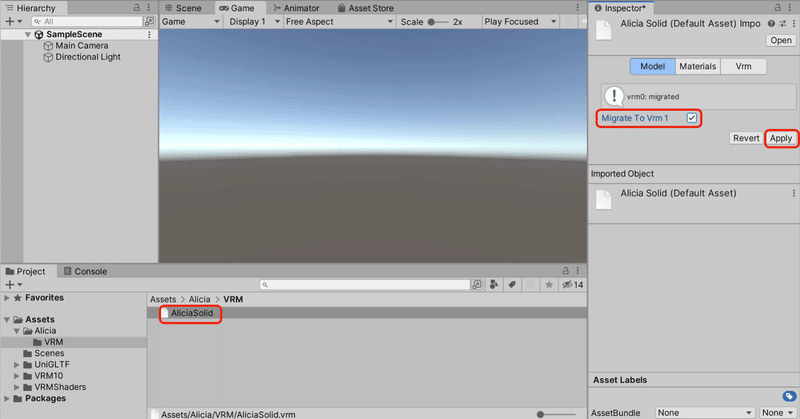Lock the Inspector panel with the padlock icon
800x419 pixels.
pyautogui.click(x=778, y=8)
